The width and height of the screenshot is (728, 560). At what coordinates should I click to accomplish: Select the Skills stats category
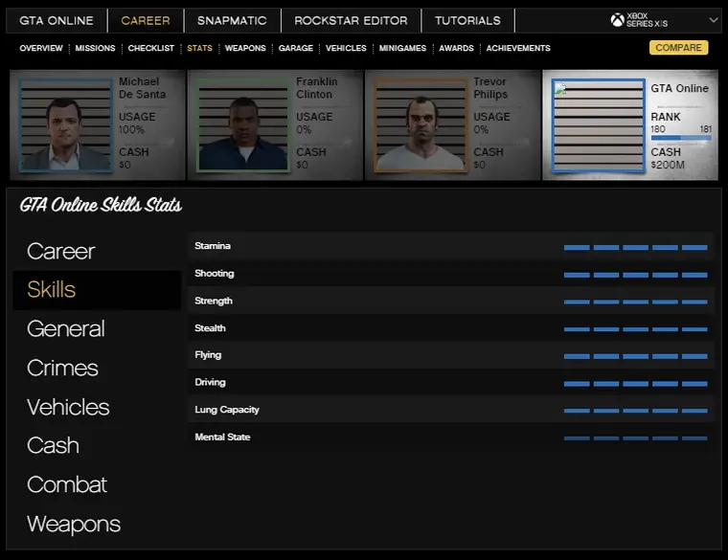[97, 290]
